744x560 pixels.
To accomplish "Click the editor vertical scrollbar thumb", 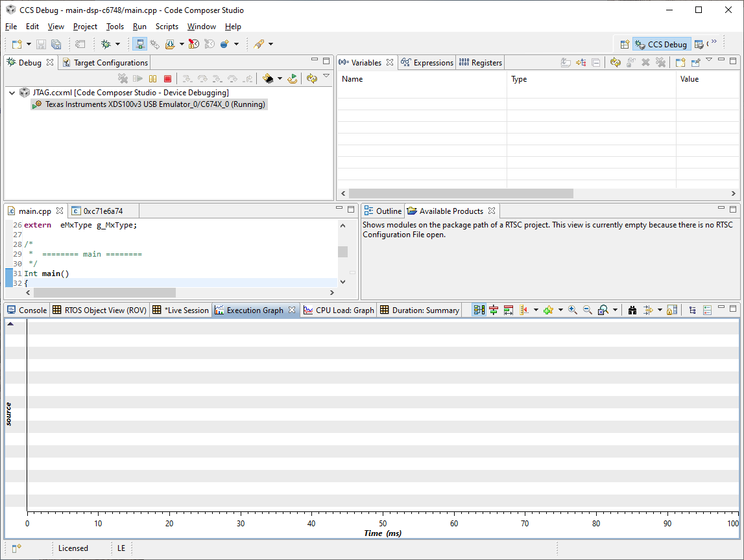I will (342, 251).
